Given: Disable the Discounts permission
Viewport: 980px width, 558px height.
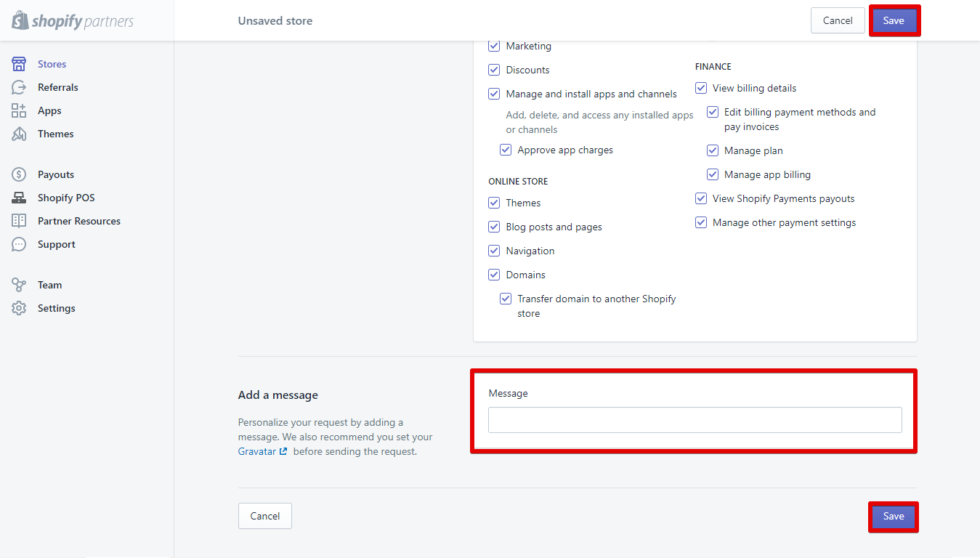Looking at the screenshot, I should [494, 70].
